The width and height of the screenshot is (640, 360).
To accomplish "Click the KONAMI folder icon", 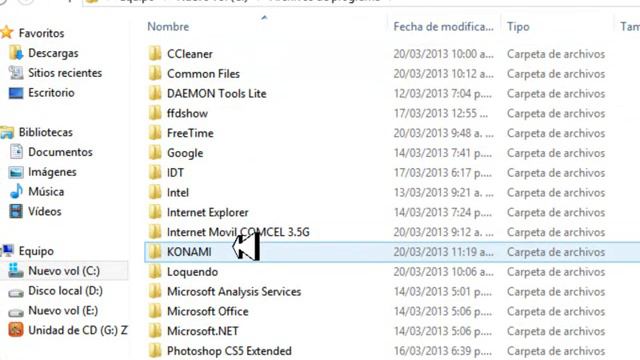I will 155,251.
